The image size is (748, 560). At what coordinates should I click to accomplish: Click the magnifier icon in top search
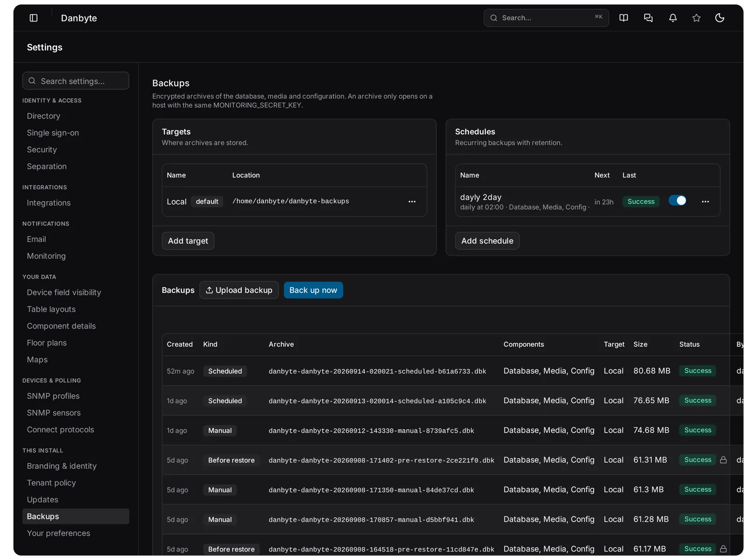tap(494, 18)
